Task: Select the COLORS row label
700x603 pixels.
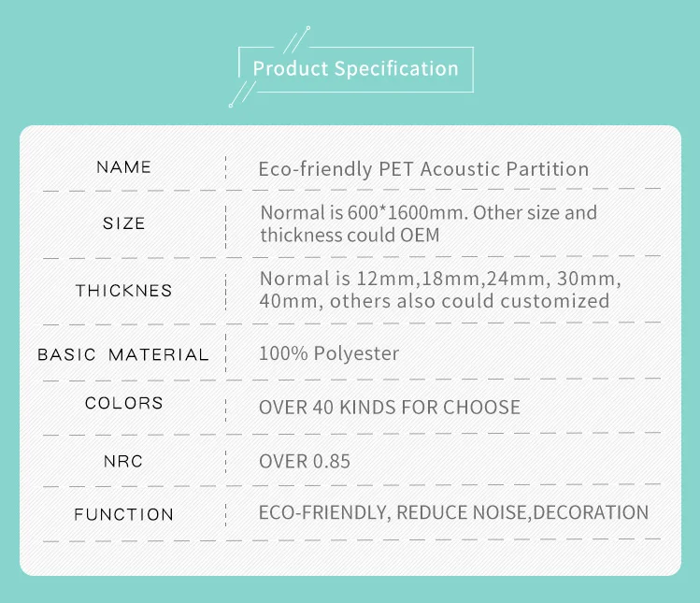Action: click(x=124, y=404)
